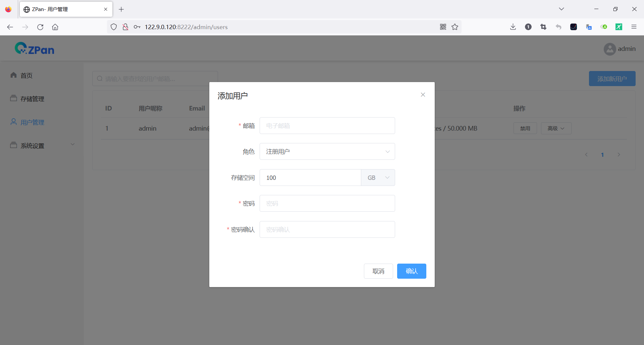644x345 pixels.
Task: Cancel the dialog with 取消 button
Action: [378, 271]
